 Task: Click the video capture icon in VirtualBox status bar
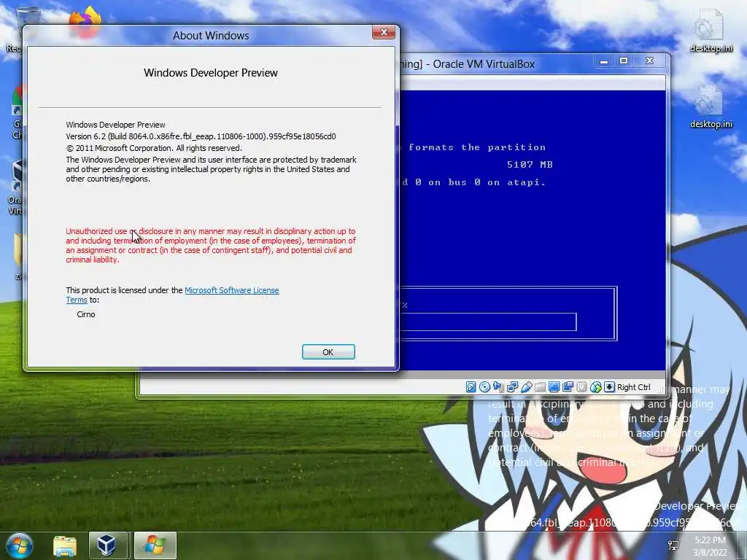[568, 387]
